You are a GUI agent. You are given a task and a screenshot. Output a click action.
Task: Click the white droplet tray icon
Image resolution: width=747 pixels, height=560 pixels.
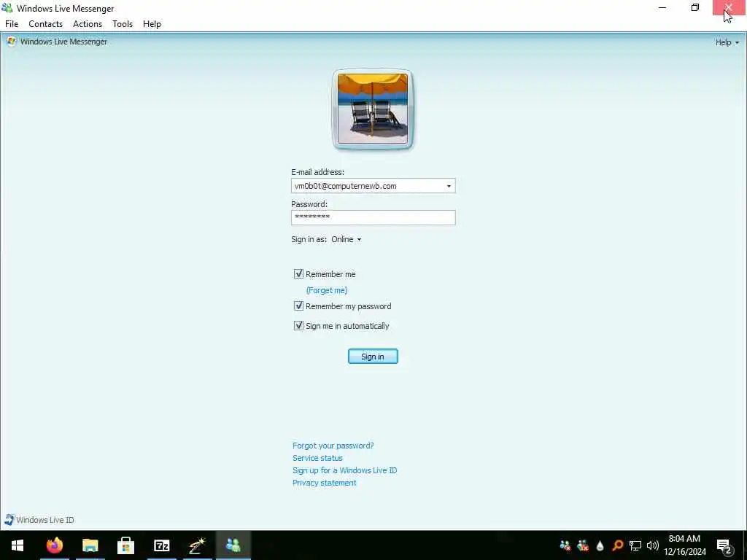600,545
